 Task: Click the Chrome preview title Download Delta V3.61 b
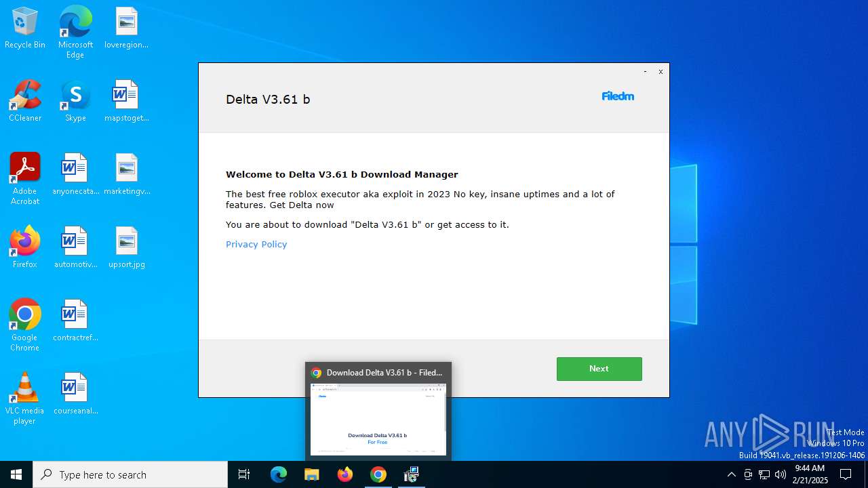click(384, 372)
